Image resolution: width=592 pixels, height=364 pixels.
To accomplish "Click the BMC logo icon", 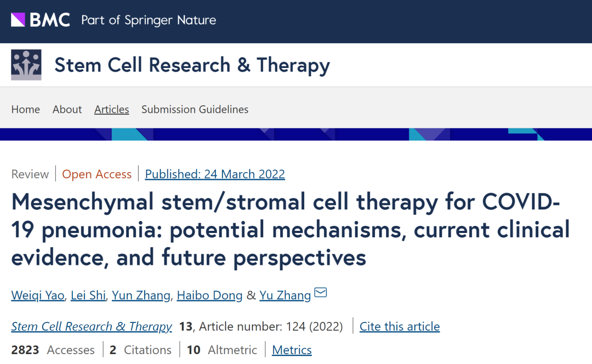I will 41,20.
